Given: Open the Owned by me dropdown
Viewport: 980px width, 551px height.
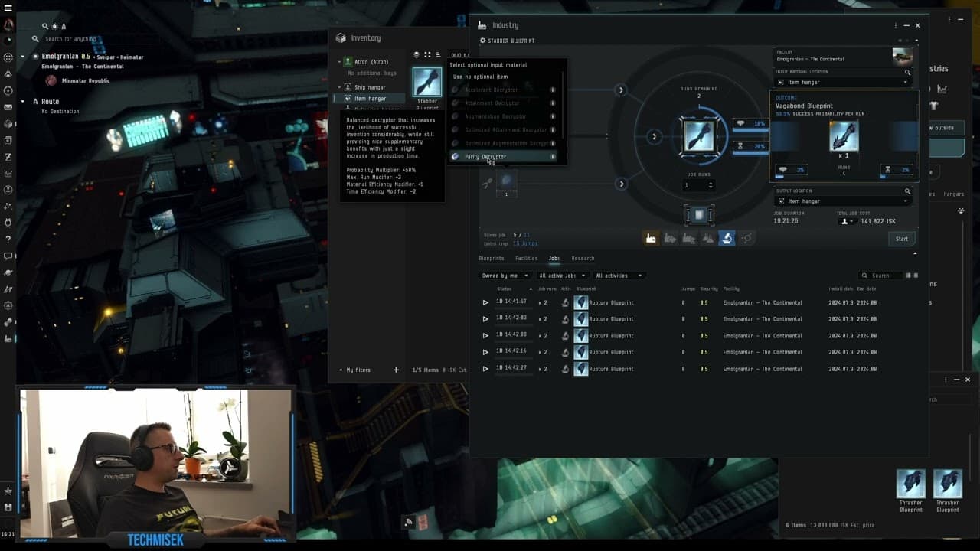Looking at the screenshot, I should click(505, 275).
